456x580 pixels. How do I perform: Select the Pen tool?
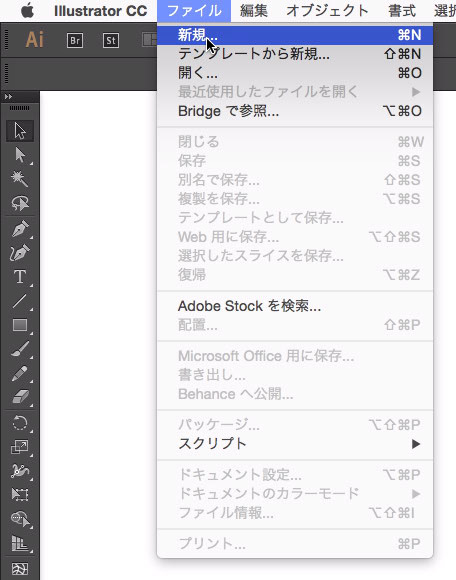point(20,229)
